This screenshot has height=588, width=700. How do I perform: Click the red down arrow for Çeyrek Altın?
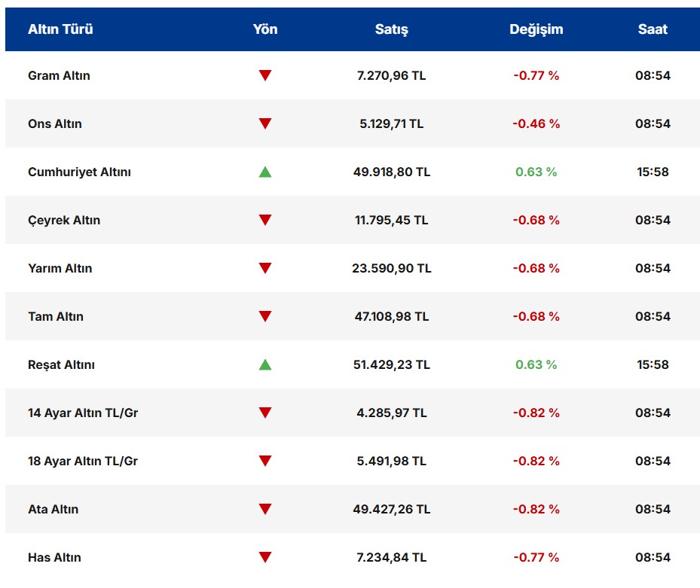pos(264,220)
